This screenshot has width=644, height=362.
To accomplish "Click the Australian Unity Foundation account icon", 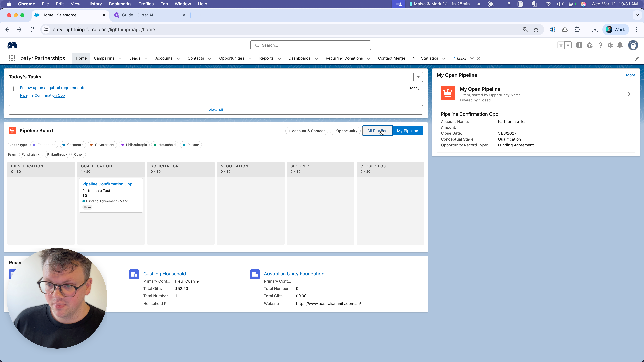I will [x=255, y=274].
